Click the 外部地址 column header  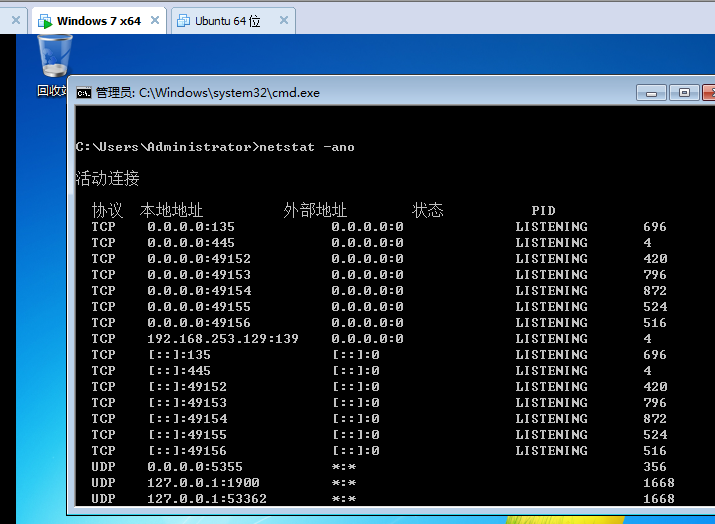point(315,210)
